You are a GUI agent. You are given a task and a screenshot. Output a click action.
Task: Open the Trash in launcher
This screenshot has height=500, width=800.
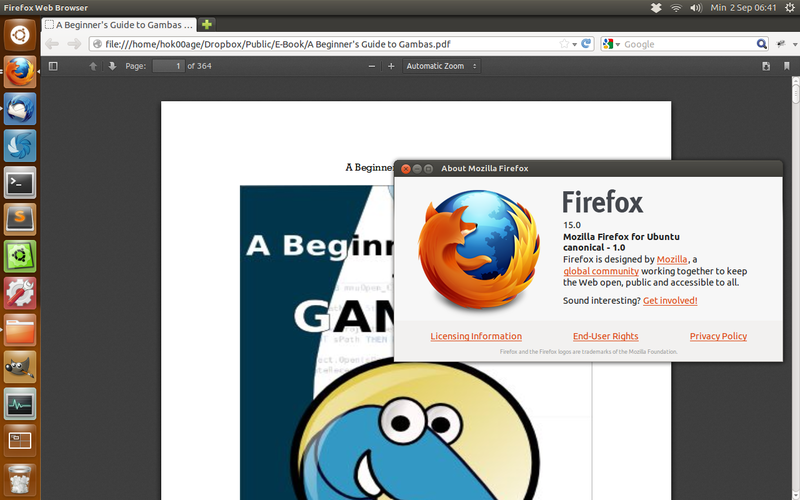pyautogui.click(x=20, y=480)
